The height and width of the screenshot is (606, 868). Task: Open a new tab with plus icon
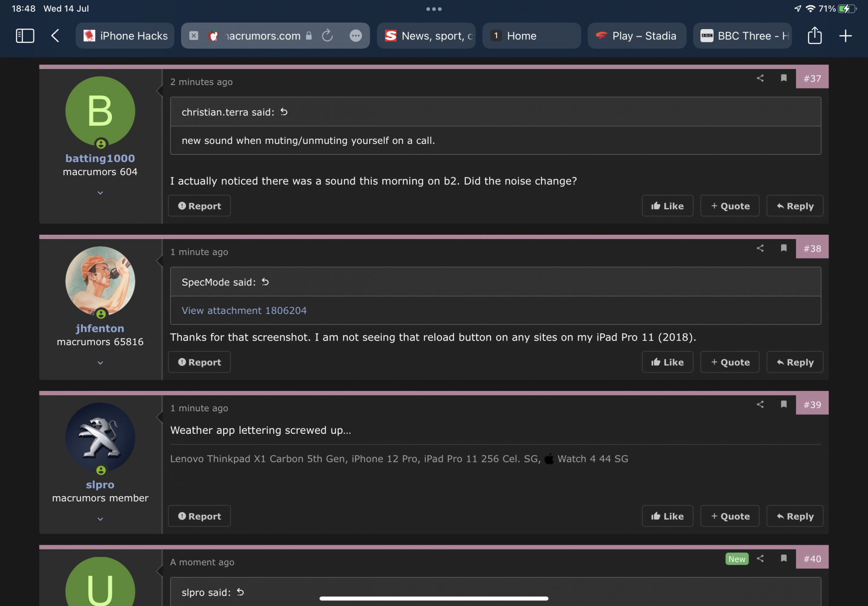click(845, 36)
